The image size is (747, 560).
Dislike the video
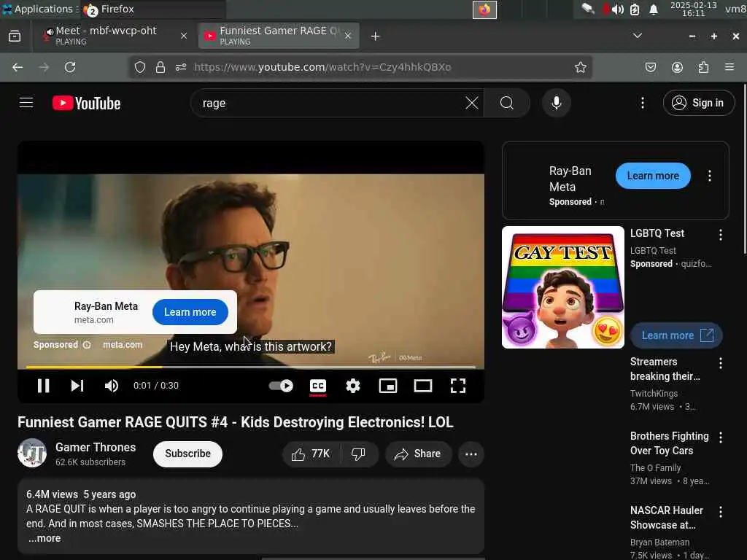359,454
